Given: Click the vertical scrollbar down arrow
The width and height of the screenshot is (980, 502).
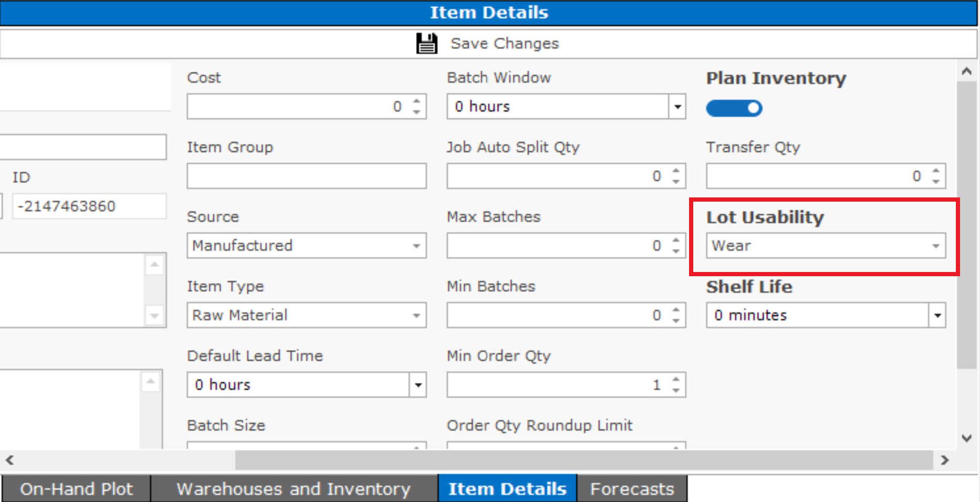Looking at the screenshot, I should [966, 438].
